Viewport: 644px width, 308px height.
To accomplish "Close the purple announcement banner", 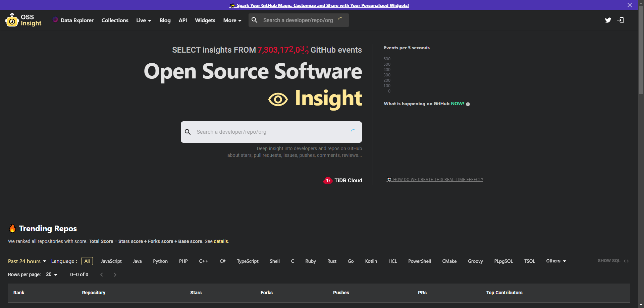I will pos(630,5).
